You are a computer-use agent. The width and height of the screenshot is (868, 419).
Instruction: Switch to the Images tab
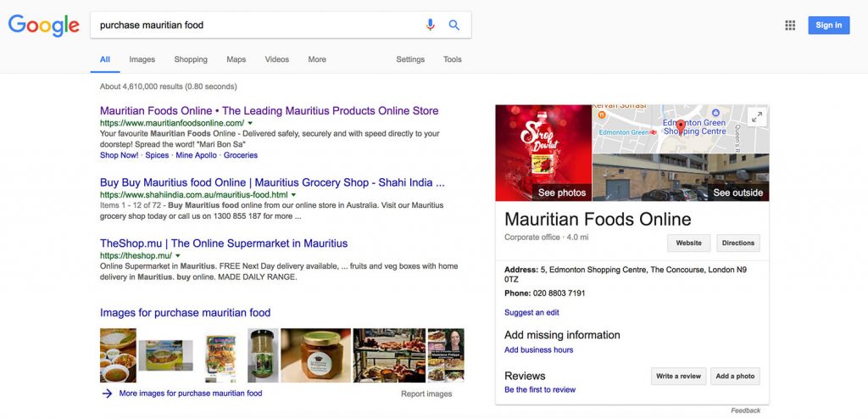142,59
